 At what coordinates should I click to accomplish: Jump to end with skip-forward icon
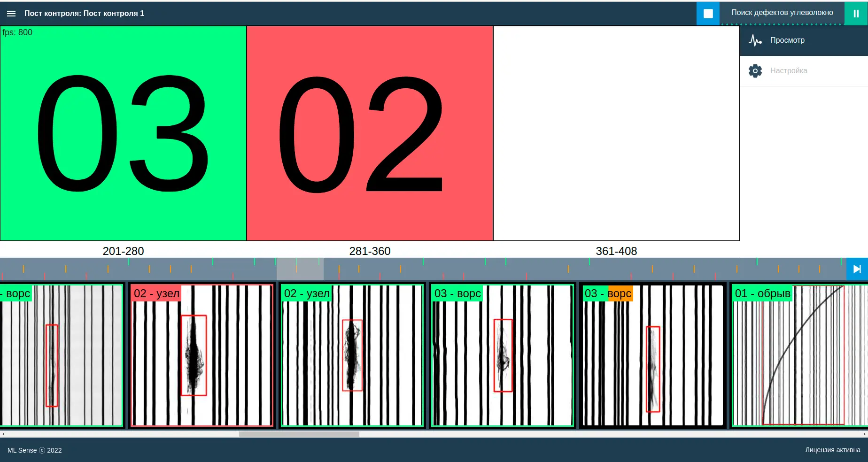coord(857,269)
